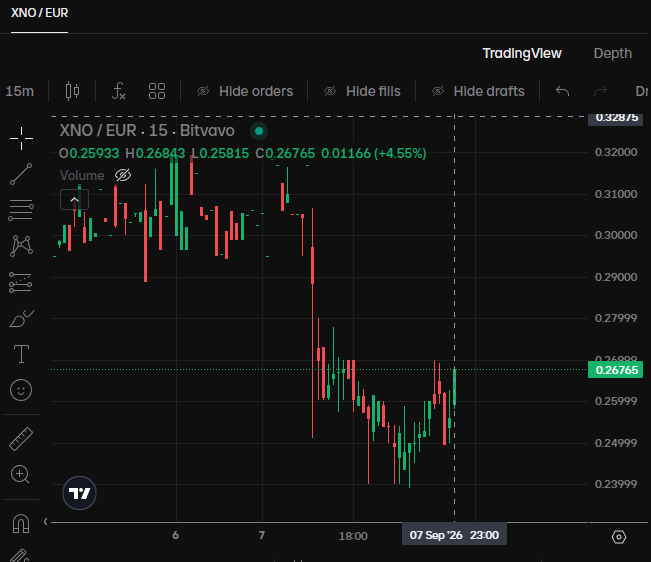Switch to the TradingView chart tab
This screenshot has height=562, width=651.
[x=522, y=53]
